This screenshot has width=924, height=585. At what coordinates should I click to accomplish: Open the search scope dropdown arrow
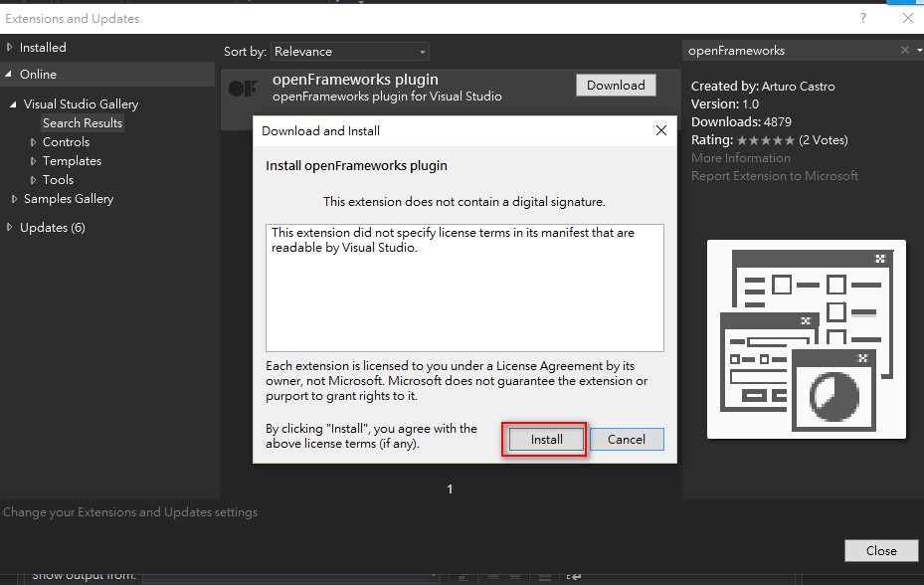coord(917,50)
